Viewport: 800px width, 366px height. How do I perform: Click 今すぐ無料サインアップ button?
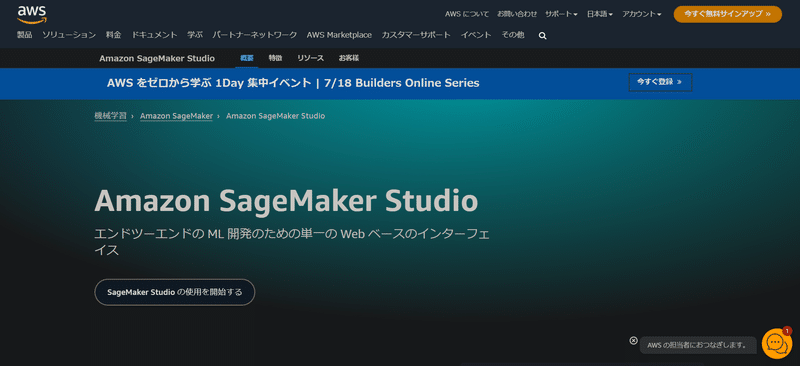coord(728,14)
